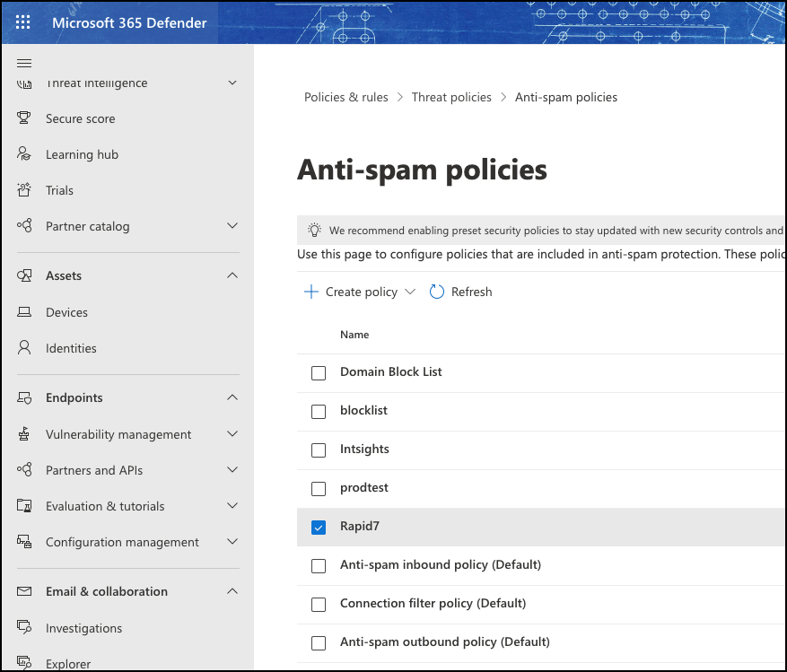Go to Threat policies breadcrumb

click(x=451, y=97)
